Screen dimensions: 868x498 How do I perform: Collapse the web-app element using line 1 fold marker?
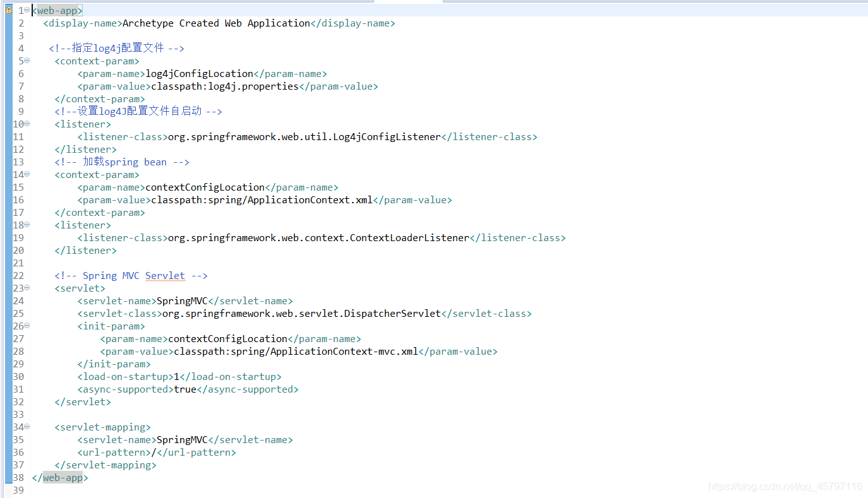click(x=26, y=9)
